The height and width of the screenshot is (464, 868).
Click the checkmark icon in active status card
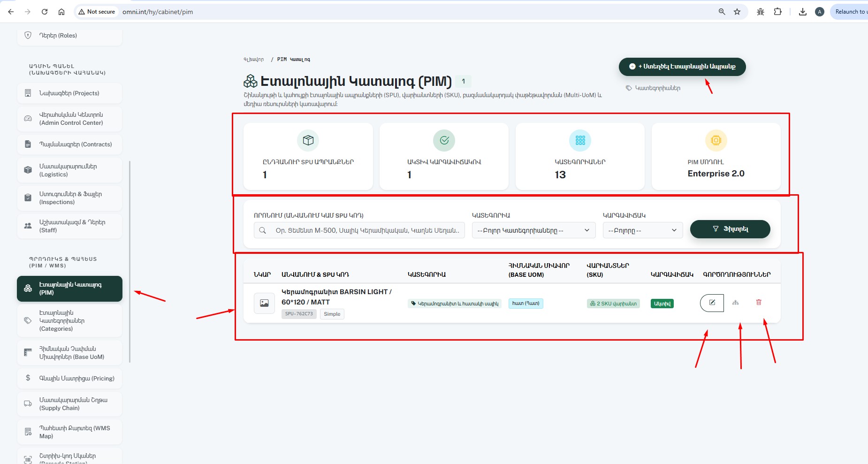coord(444,140)
